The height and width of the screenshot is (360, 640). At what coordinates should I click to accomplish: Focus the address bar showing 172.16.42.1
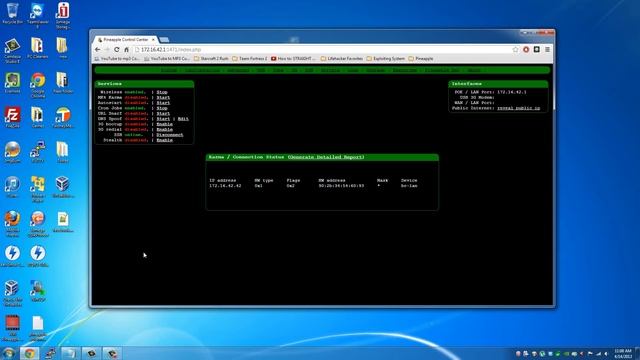coord(322,49)
